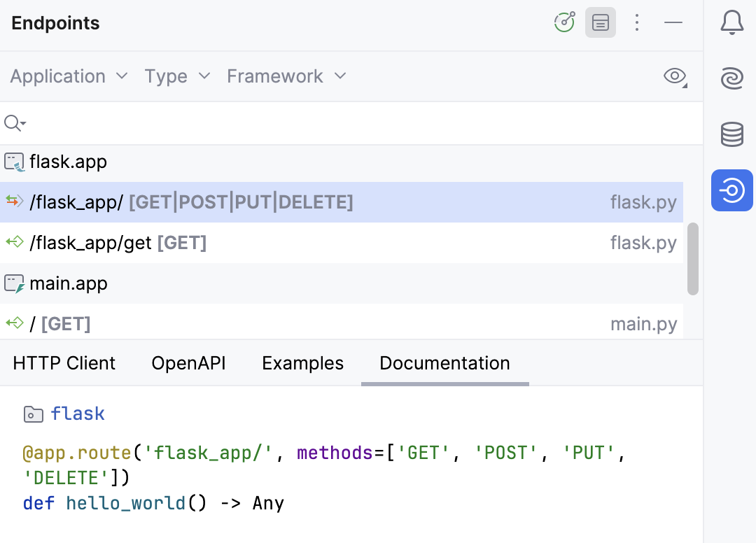This screenshot has height=543, width=756.
Task: Switch to the Examples tab
Action: 302,363
